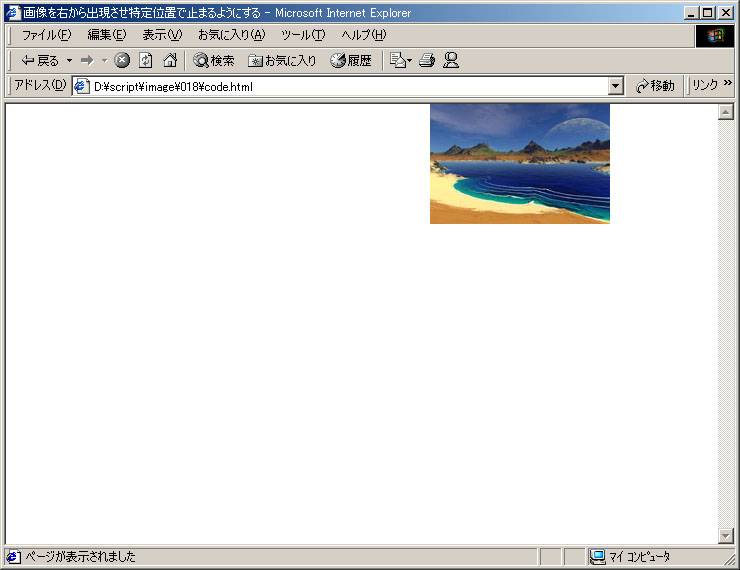This screenshot has width=740, height=570.
Task: Open the お気に入り(A) menu
Action: coord(231,35)
